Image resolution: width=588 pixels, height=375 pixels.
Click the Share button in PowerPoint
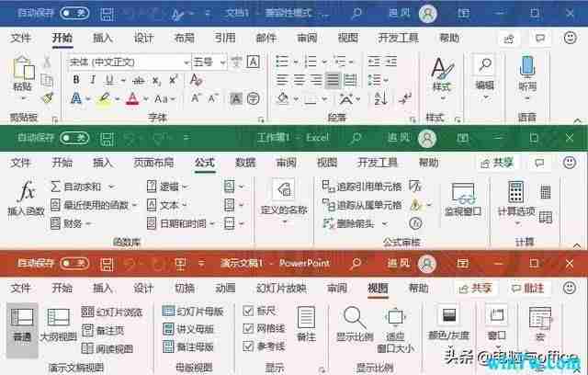point(476,288)
